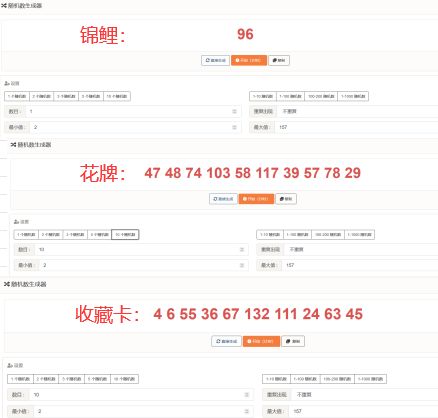Click the result row starting with 4 6 55

click(x=258, y=314)
